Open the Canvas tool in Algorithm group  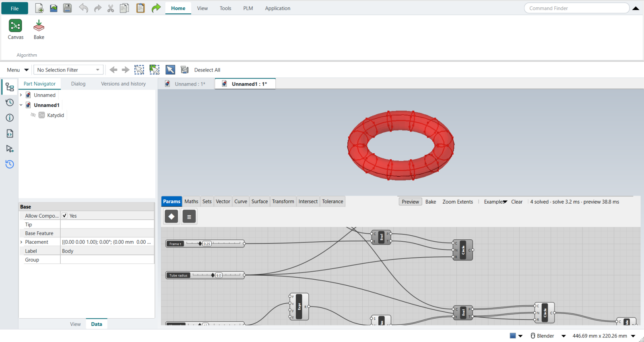point(15,29)
